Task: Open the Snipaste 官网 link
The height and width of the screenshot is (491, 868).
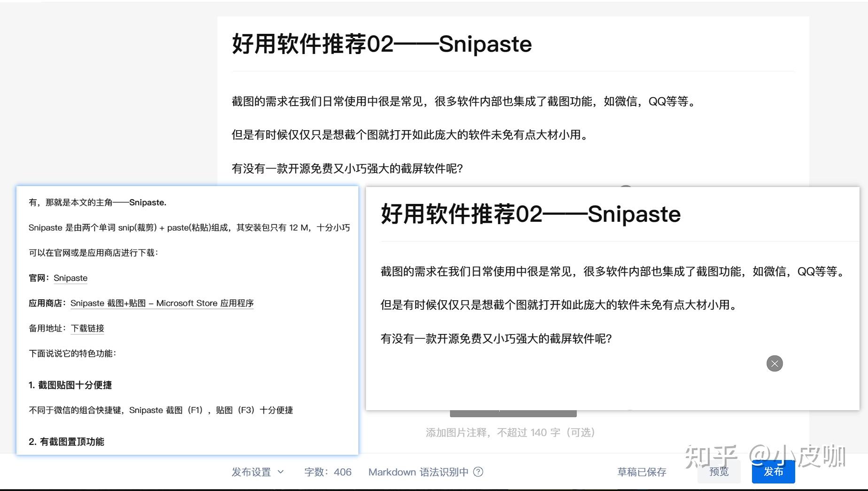Action: [x=70, y=278]
